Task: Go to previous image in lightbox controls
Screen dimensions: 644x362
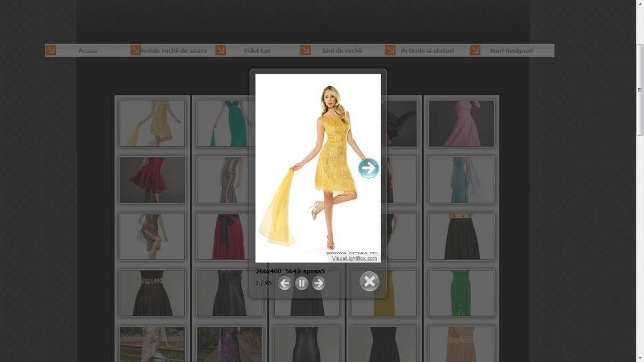Action: (284, 283)
